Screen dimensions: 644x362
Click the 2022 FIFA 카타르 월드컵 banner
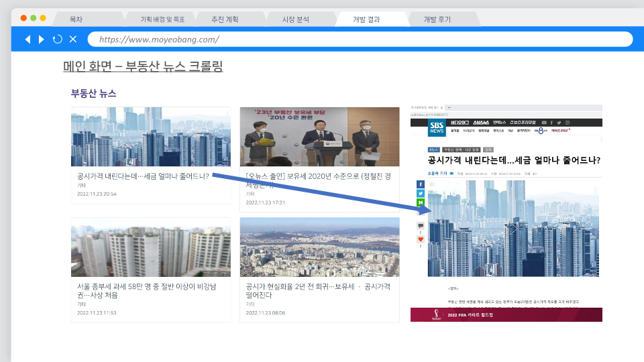(506, 315)
